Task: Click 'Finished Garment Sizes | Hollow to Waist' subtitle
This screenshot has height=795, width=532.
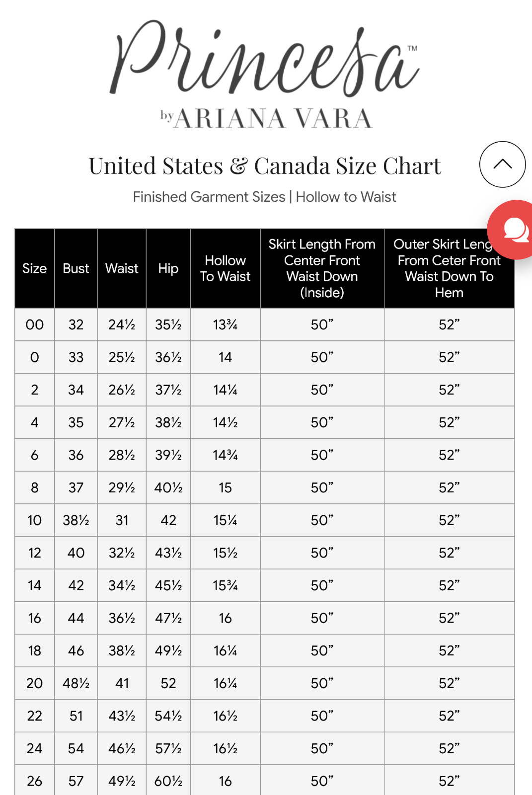Action: pyautogui.click(x=264, y=197)
